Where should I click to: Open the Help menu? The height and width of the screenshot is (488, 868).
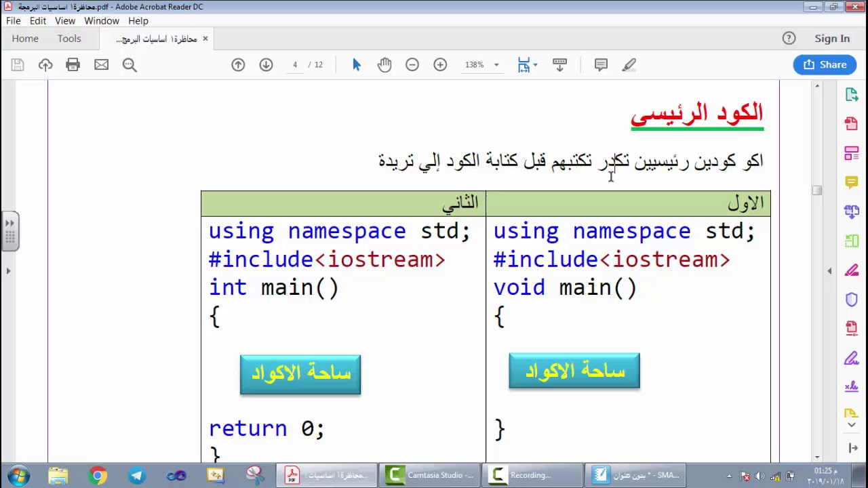tap(138, 21)
